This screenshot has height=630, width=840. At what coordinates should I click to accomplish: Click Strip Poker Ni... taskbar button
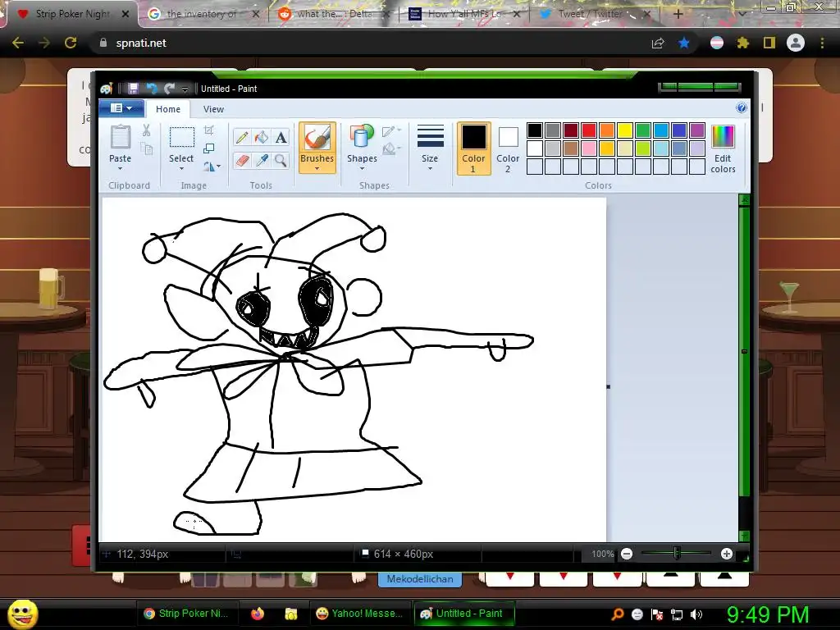pos(186,614)
